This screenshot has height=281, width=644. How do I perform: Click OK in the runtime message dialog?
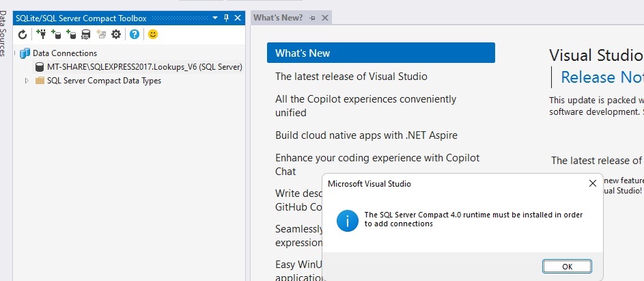click(x=567, y=266)
